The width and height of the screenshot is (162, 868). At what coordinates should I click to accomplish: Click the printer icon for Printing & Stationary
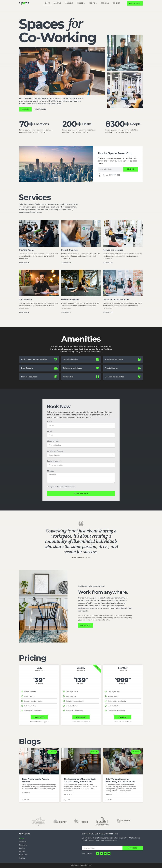pos(139,359)
